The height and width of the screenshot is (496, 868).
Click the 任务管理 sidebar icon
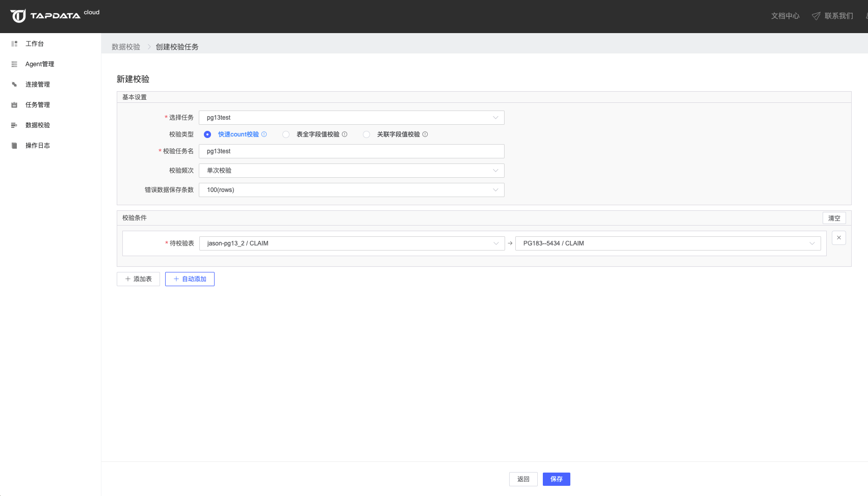(x=14, y=105)
